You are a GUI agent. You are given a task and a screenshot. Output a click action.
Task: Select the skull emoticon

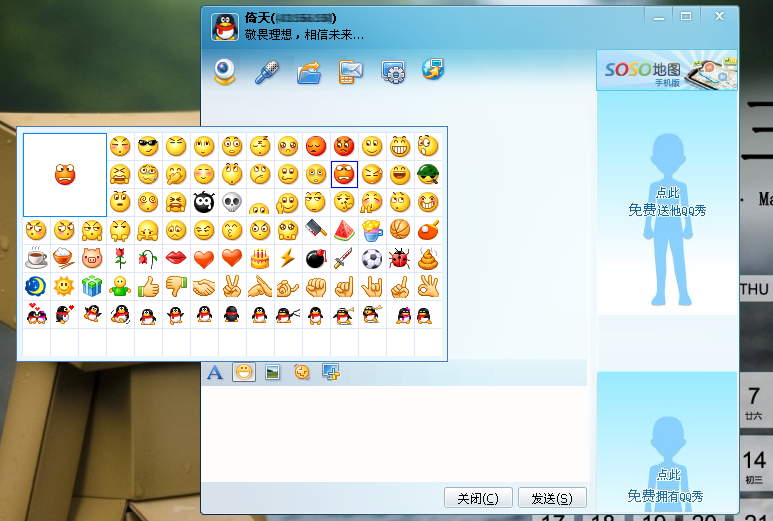232,202
